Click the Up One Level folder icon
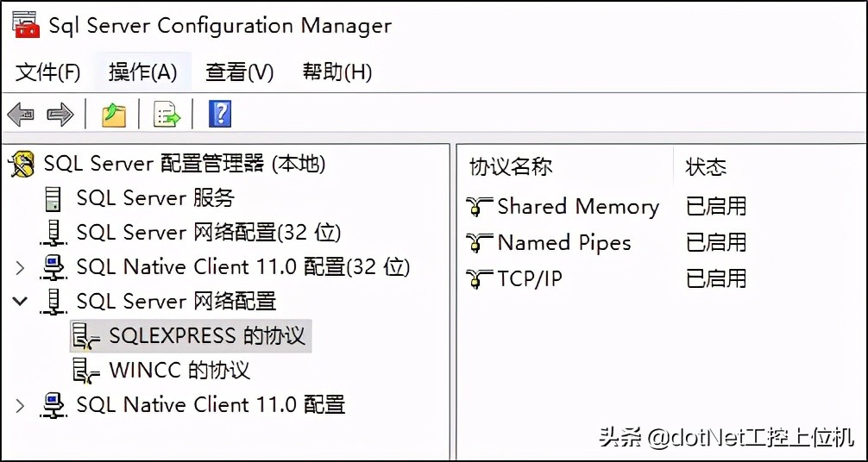 point(114,114)
